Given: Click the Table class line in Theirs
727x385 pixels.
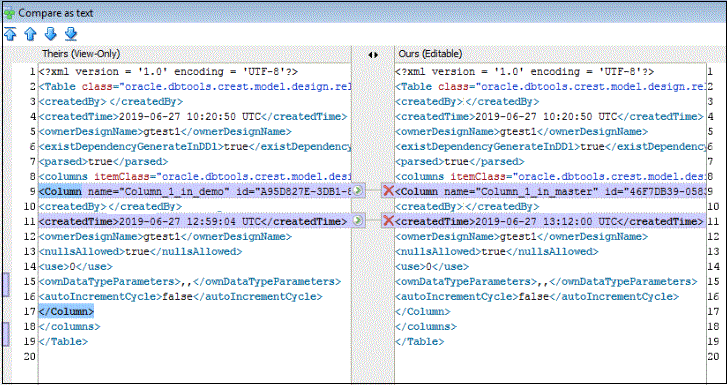Looking at the screenshot, I should pyautogui.click(x=195, y=87).
